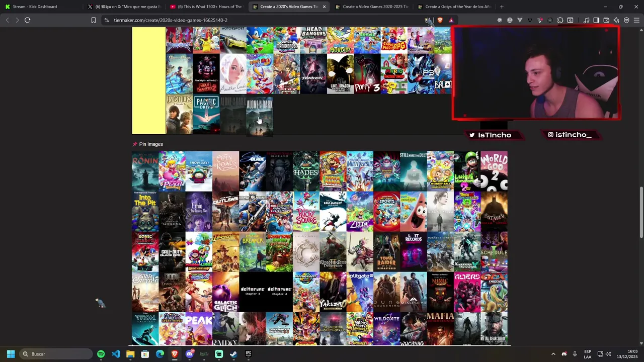Select the Rise of the Ronin cover

[x=145, y=171]
